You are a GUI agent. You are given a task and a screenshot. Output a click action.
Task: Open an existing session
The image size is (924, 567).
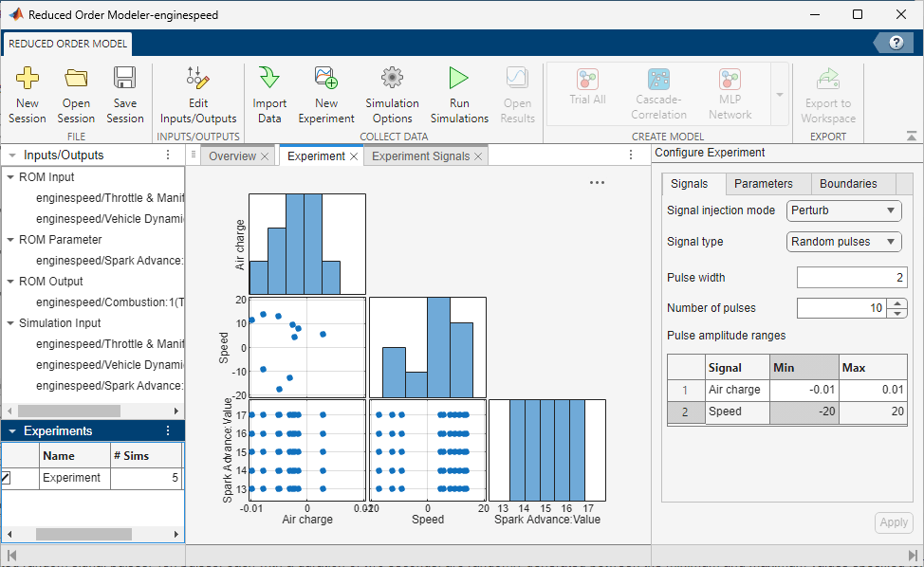click(x=76, y=92)
